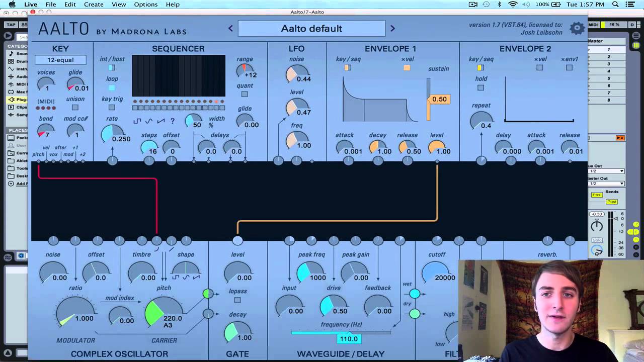Go to previous preset arrow
The height and width of the screenshot is (362, 644).
pyautogui.click(x=230, y=29)
